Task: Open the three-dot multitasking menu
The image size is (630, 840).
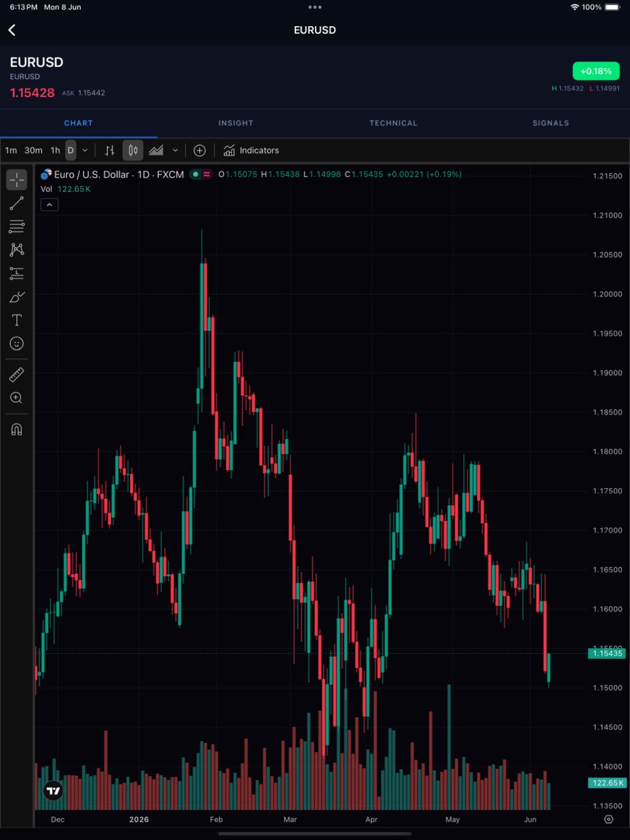Action: coord(315,7)
